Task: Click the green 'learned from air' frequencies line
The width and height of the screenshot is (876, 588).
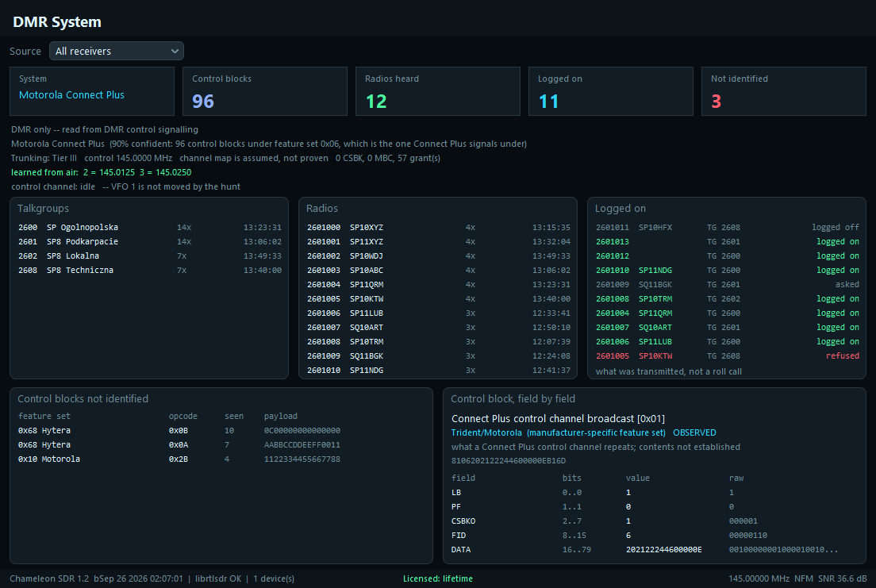Action: [101, 172]
